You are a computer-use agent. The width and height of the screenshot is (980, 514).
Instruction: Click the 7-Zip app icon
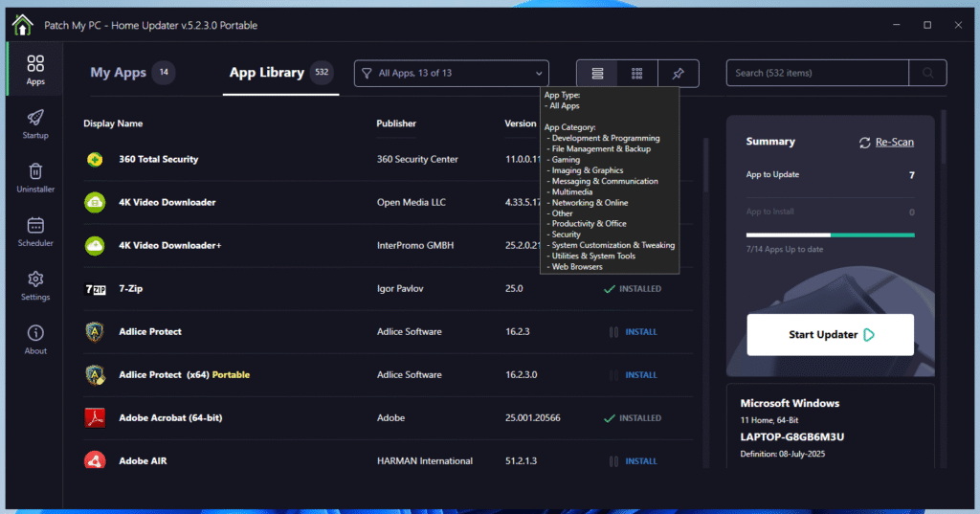tap(95, 289)
